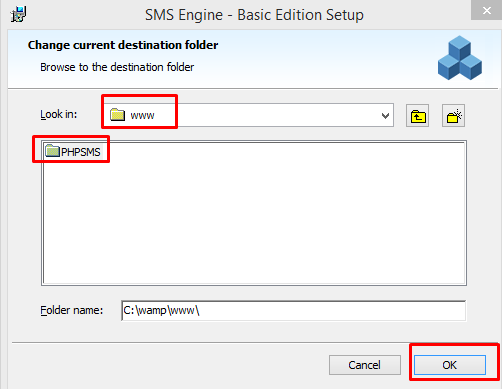The width and height of the screenshot is (502, 389).
Task: Click the end of C:\wamp\www\ path text
Action: pos(199,310)
